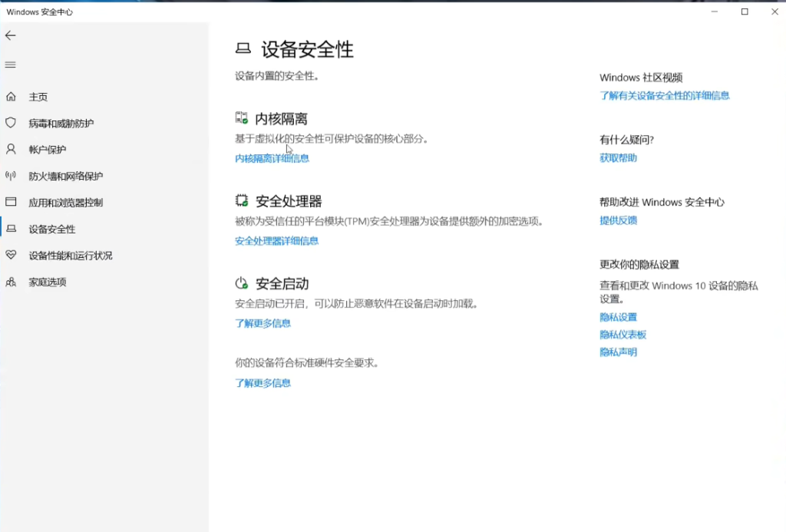
Task: Go back with the back arrow
Action: (11, 35)
